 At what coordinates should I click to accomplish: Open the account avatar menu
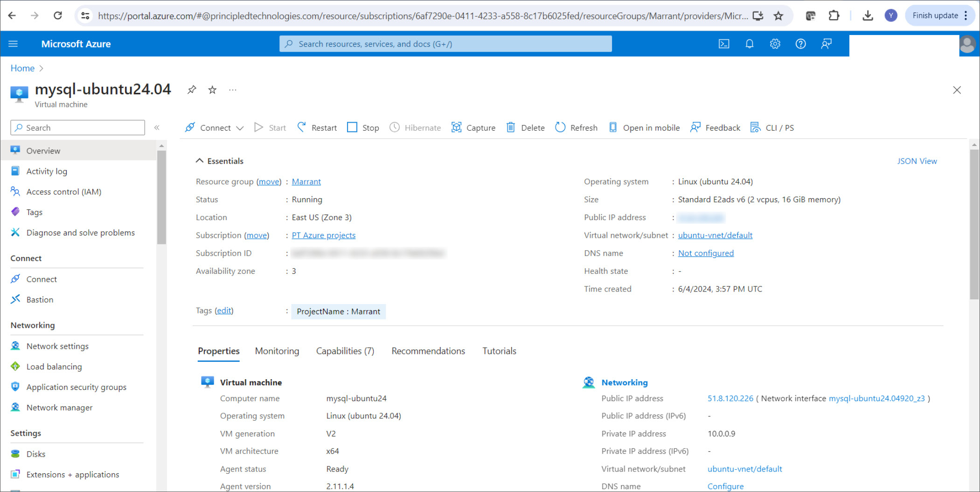coord(967,44)
